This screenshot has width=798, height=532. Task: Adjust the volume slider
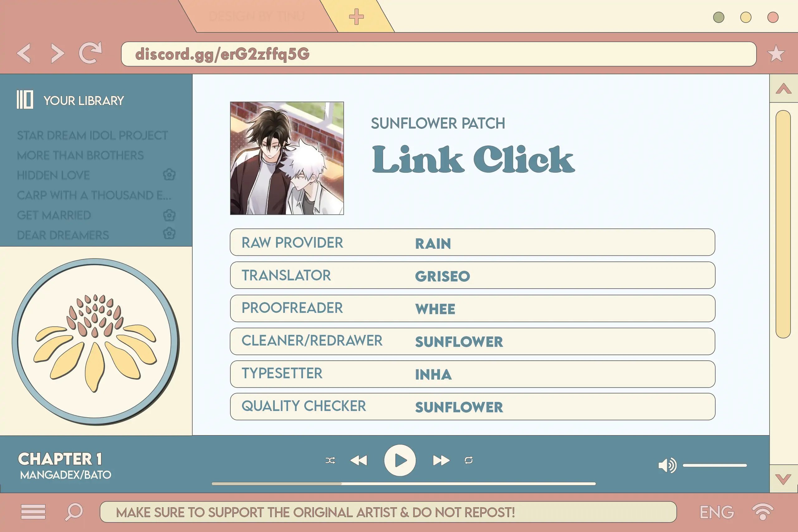[714, 466]
